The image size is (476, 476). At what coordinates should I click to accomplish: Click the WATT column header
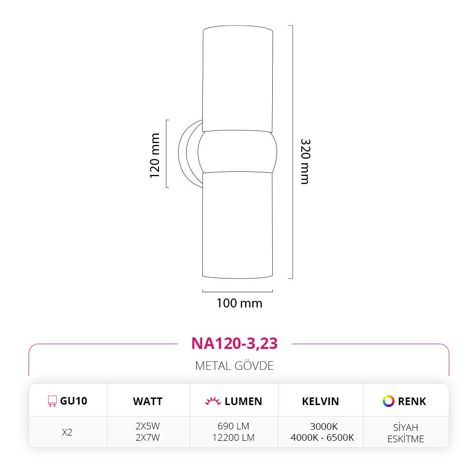(148, 401)
